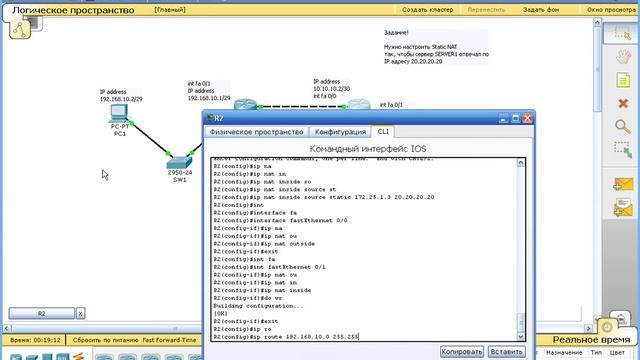
Task: Click Fast Forward Time button
Action: (169, 340)
